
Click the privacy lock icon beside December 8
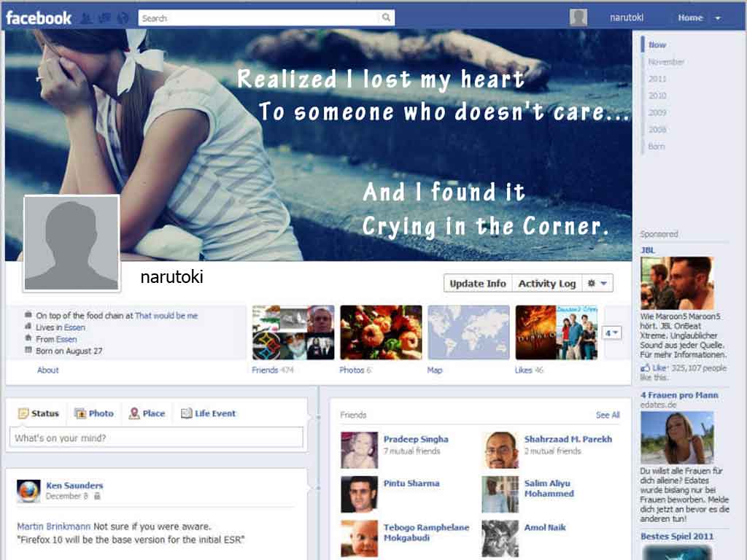click(x=97, y=497)
